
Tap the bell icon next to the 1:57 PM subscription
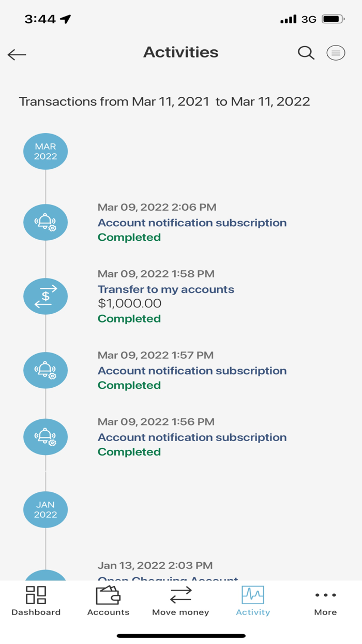point(46,370)
